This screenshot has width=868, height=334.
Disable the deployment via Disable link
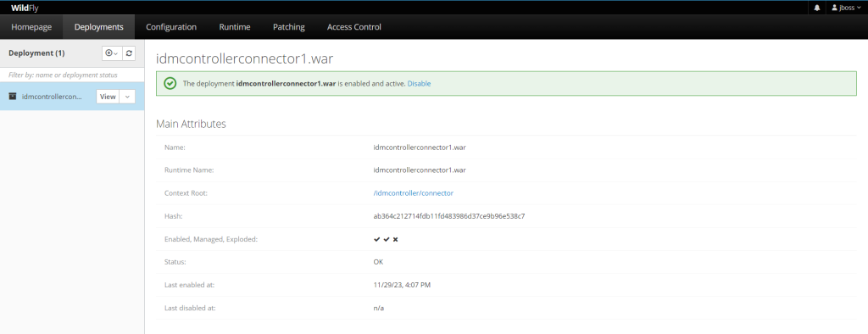pyautogui.click(x=419, y=84)
